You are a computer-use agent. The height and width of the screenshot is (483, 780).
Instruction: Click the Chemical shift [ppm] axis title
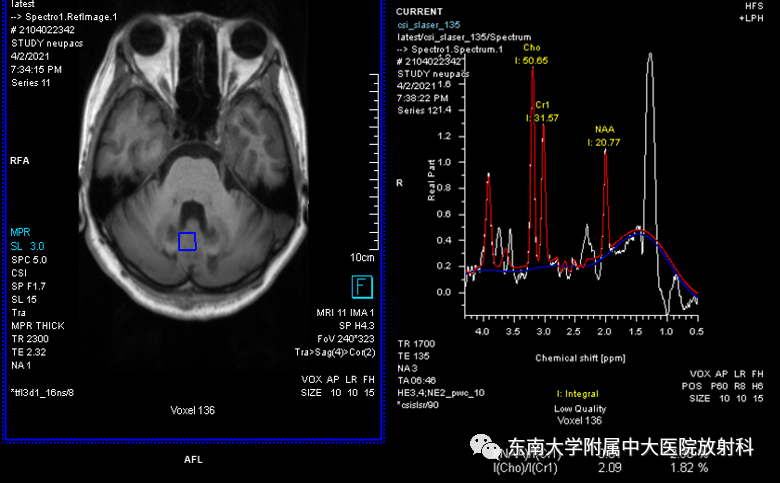coord(580,358)
